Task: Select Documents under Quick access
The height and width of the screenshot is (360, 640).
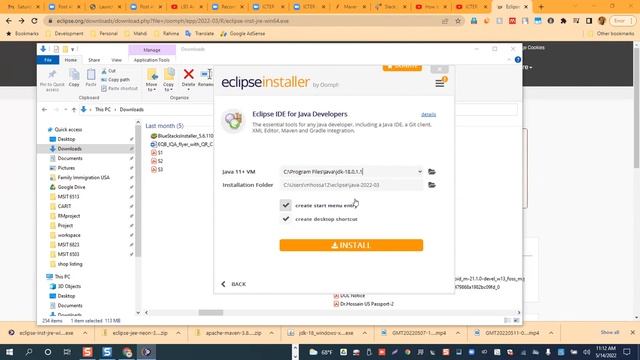Action: (70, 158)
